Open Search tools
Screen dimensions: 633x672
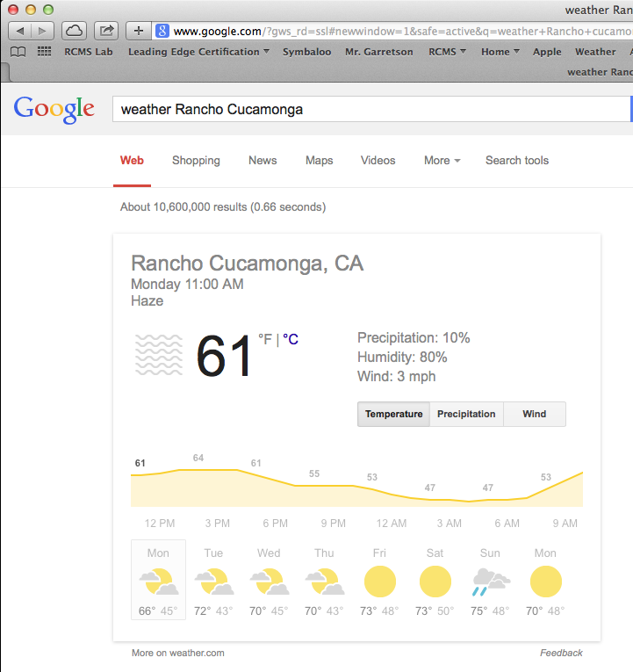click(517, 160)
